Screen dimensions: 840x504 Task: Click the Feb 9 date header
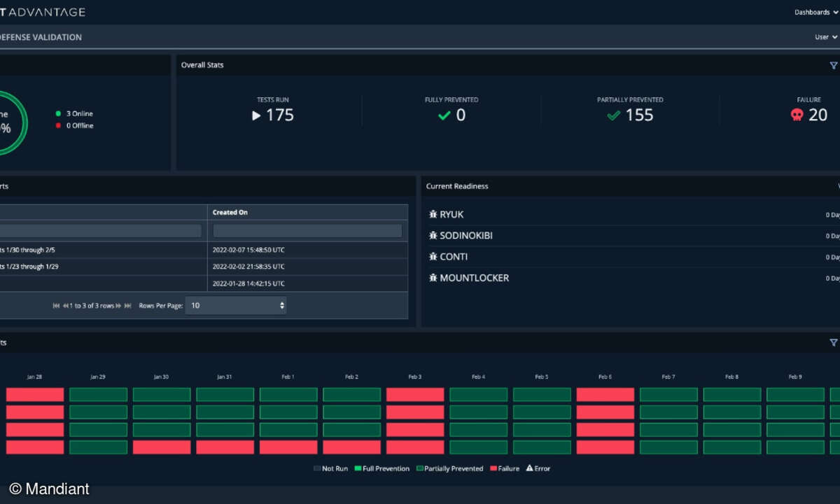pyautogui.click(x=795, y=377)
